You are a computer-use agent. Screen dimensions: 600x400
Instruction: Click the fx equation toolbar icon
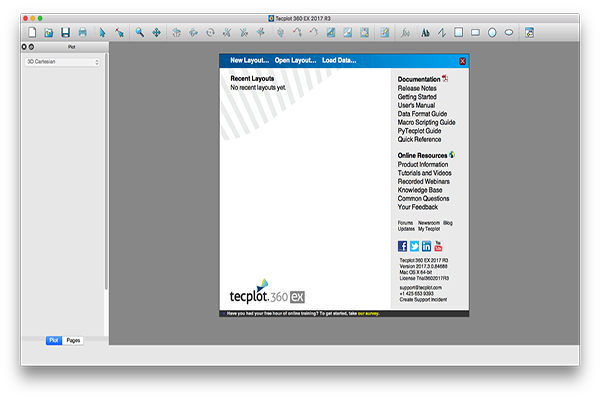click(405, 33)
